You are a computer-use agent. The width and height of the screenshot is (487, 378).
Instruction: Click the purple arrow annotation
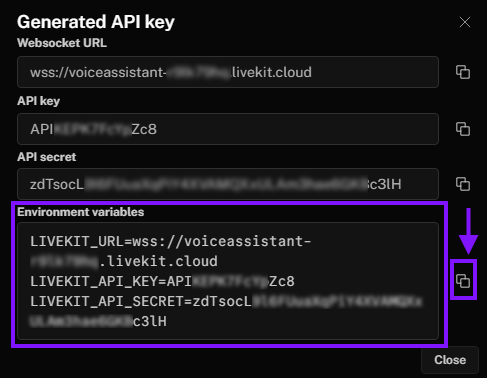(x=468, y=231)
